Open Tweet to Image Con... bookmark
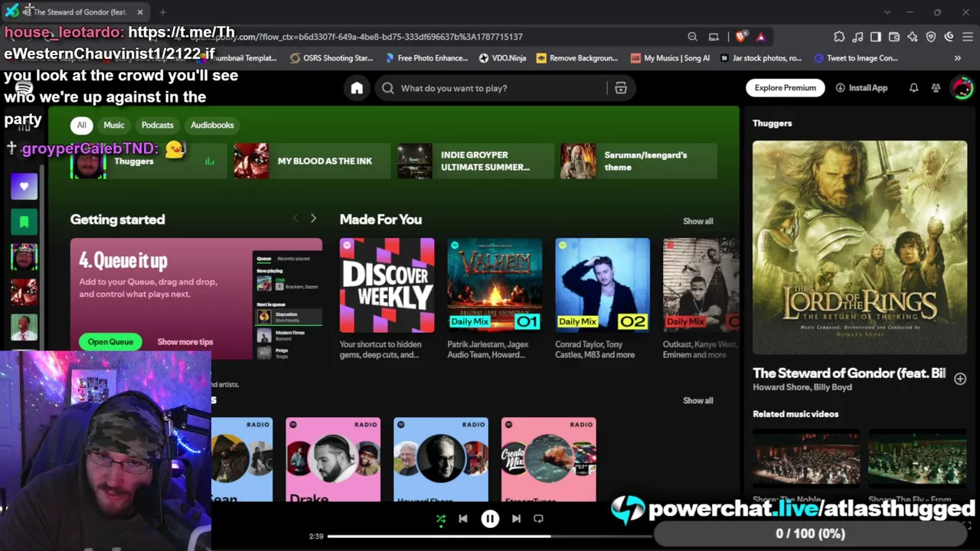The height and width of the screenshot is (551, 980). pos(856,58)
